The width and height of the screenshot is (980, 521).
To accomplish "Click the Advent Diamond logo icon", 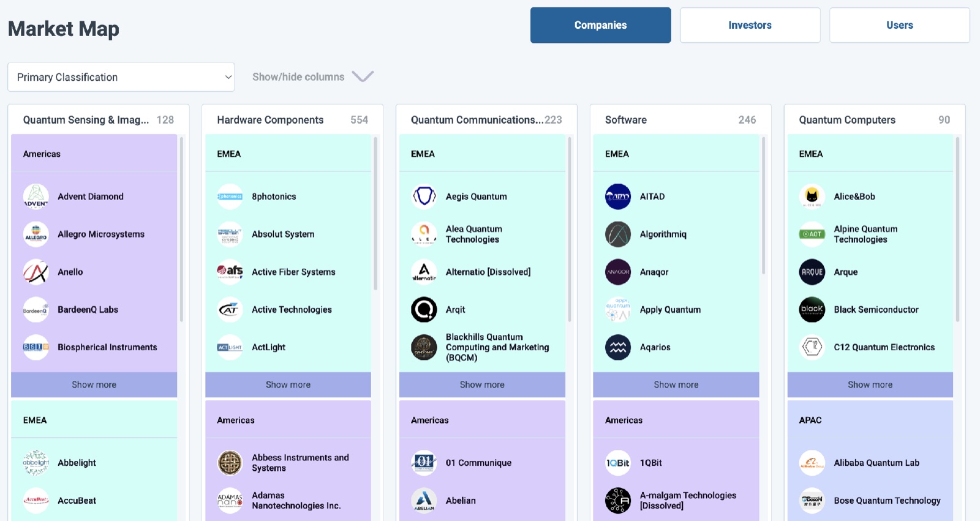I will coord(36,197).
